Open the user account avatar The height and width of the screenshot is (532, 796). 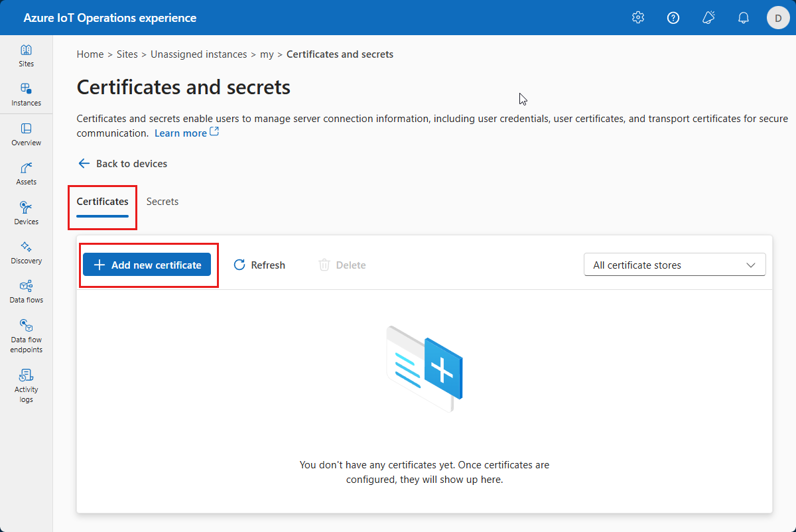click(778, 18)
